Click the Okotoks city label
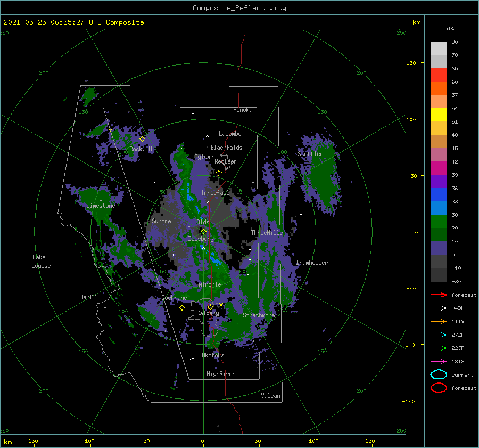Image resolution: width=479 pixels, height=448 pixels. 213,355
